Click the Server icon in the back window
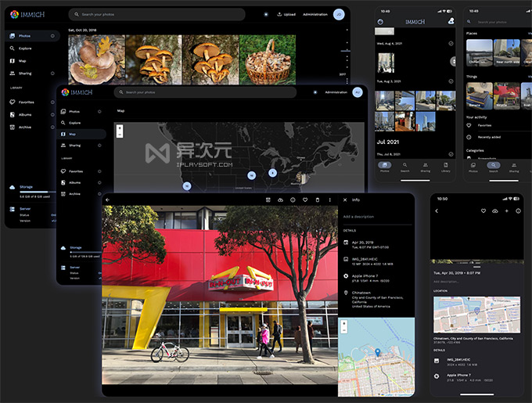Viewport: 532px width, 403px height. [13, 209]
